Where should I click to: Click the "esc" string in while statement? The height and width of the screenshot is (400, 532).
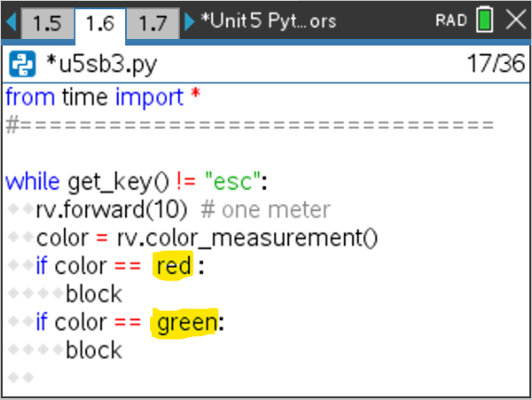tap(233, 181)
